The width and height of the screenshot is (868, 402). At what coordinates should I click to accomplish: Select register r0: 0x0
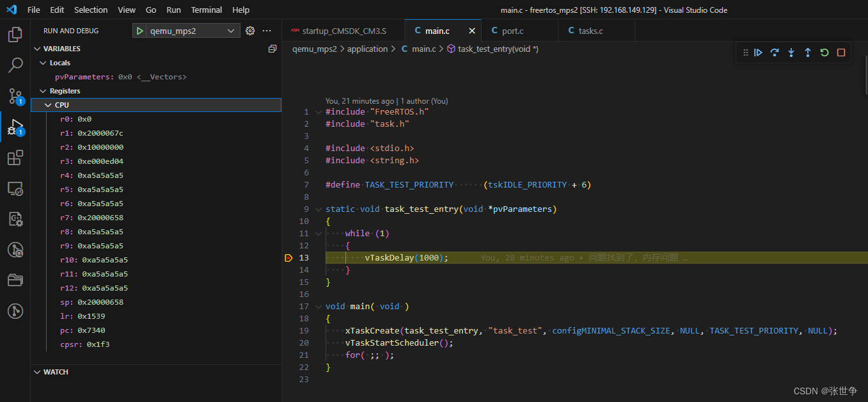coord(155,119)
